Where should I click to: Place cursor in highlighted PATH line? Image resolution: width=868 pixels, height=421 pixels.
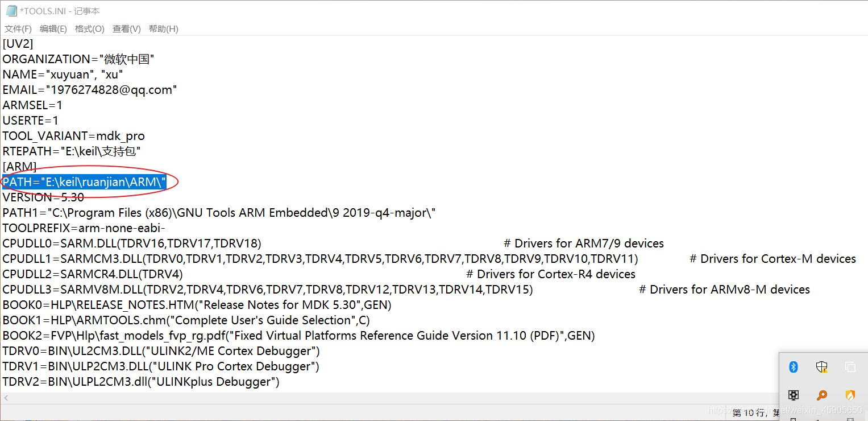click(x=84, y=182)
